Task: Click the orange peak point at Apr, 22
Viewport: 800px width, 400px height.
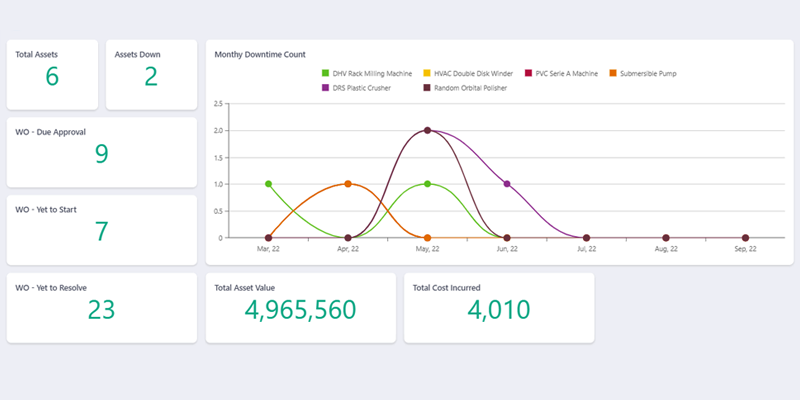Action: click(x=347, y=184)
